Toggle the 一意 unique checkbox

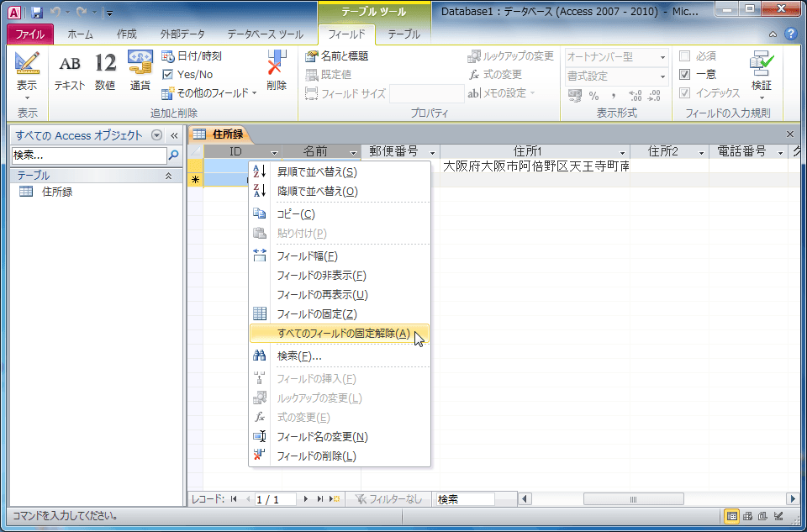(x=684, y=75)
